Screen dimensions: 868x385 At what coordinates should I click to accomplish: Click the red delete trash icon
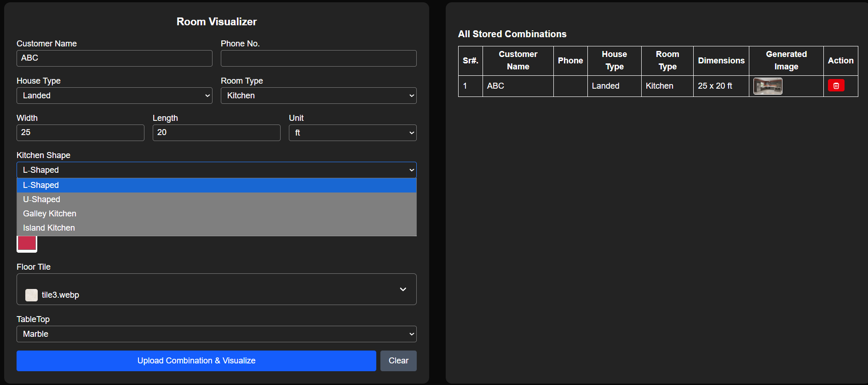836,86
